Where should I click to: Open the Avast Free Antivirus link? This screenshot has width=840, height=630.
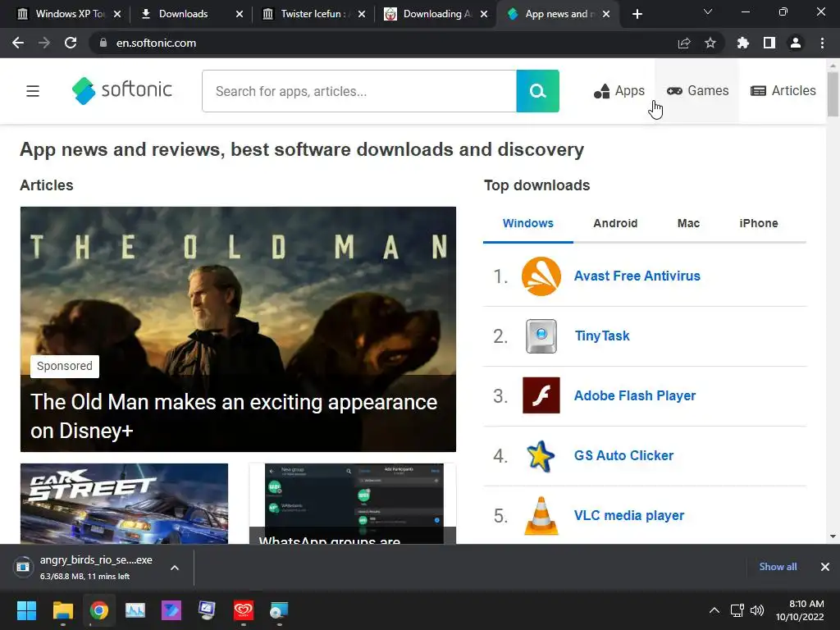coord(637,276)
